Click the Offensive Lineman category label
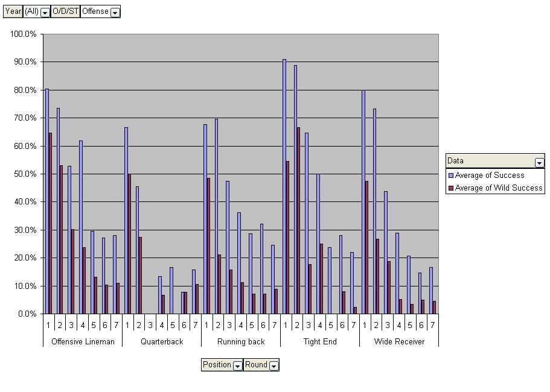The width and height of the screenshot is (550, 392). 83,341
